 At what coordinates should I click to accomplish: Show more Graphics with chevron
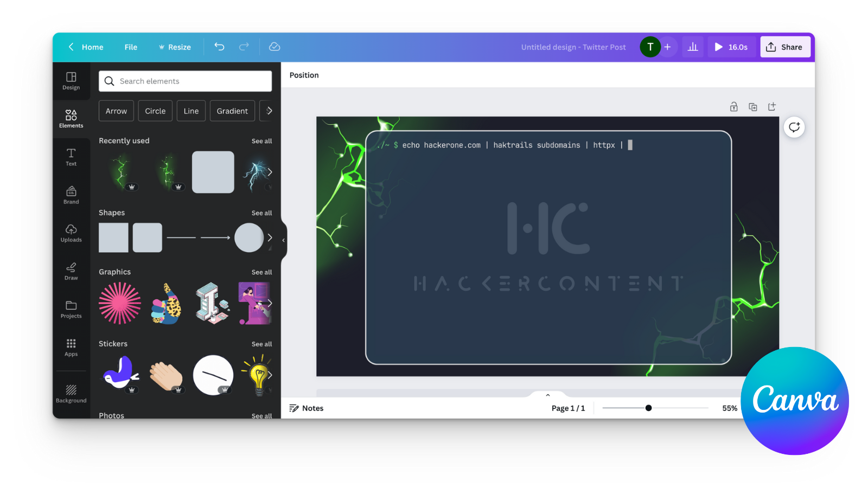click(270, 303)
